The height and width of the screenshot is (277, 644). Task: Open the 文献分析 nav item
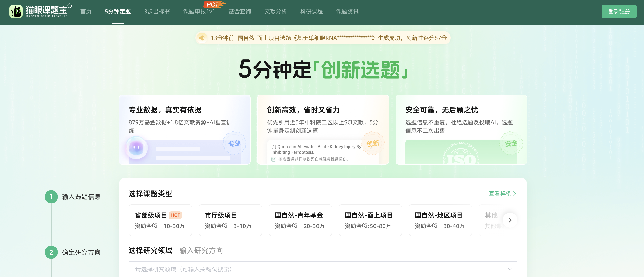point(275,12)
